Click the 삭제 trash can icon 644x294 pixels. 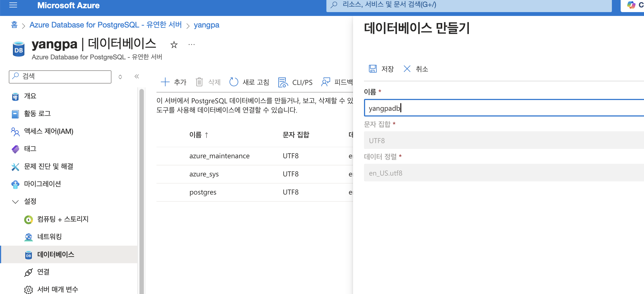(x=199, y=82)
